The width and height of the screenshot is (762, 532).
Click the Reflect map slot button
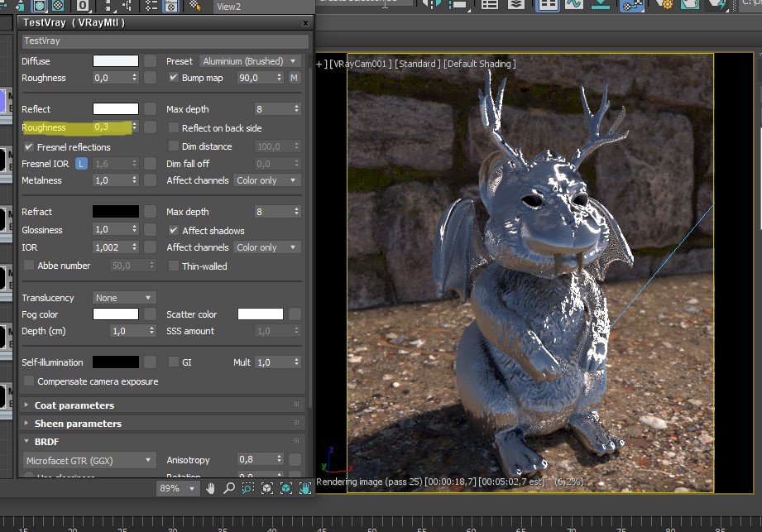point(150,109)
